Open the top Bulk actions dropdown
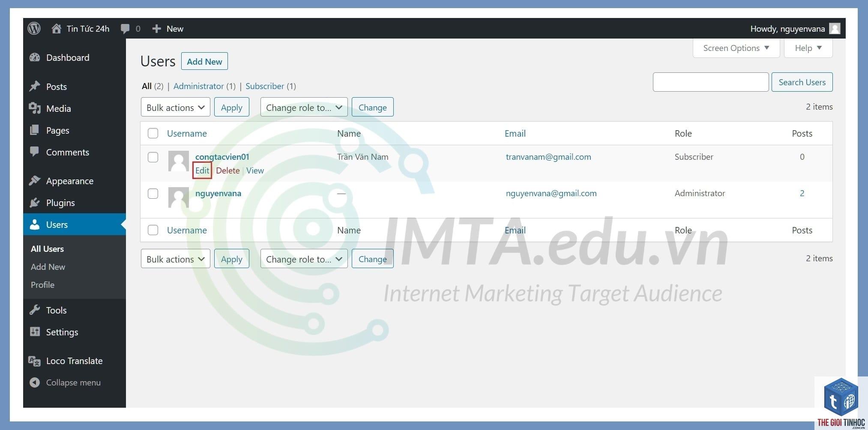Image resolution: width=868 pixels, height=430 pixels. [x=176, y=107]
